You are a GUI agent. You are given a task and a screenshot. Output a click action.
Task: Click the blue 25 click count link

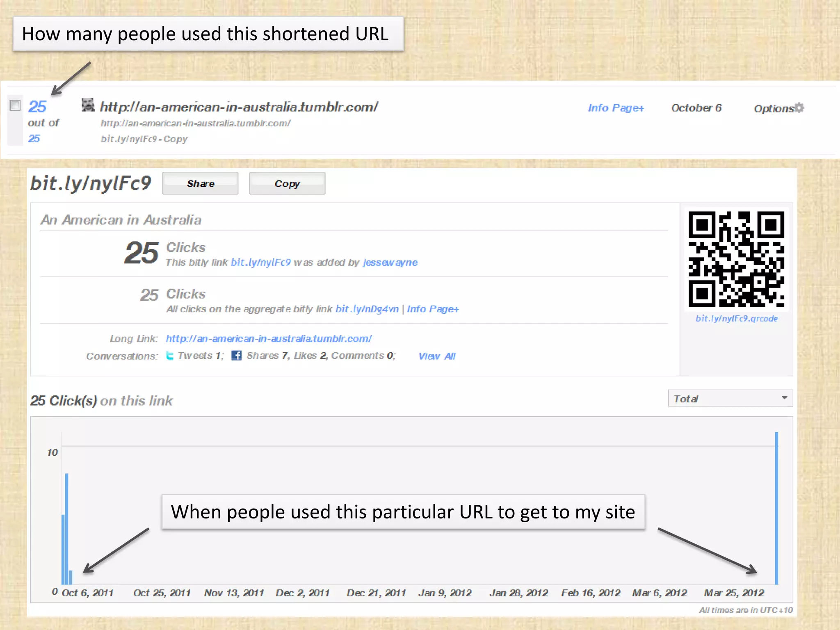(37, 107)
